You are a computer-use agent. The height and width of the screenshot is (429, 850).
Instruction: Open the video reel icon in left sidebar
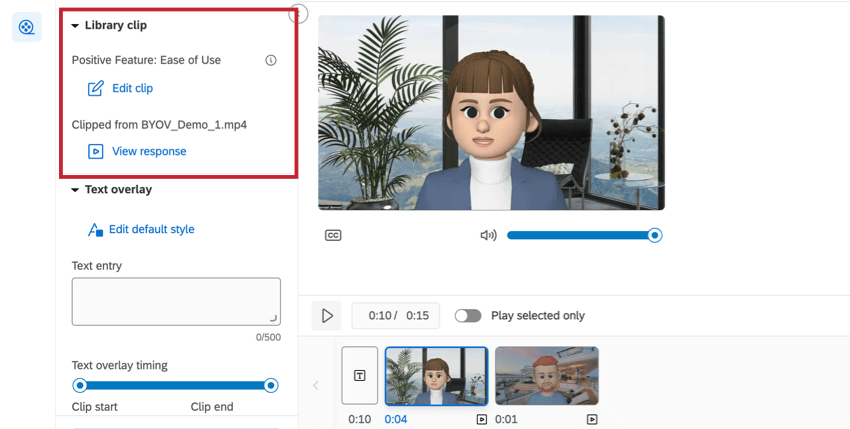[27, 27]
